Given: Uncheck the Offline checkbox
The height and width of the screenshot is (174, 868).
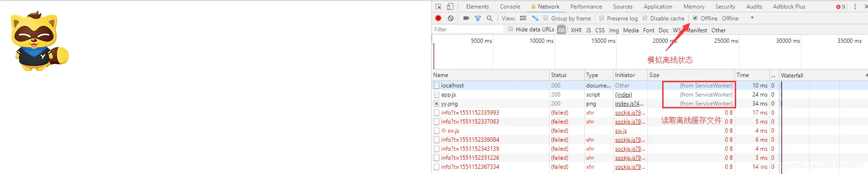Looking at the screenshot, I should tap(695, 18).
